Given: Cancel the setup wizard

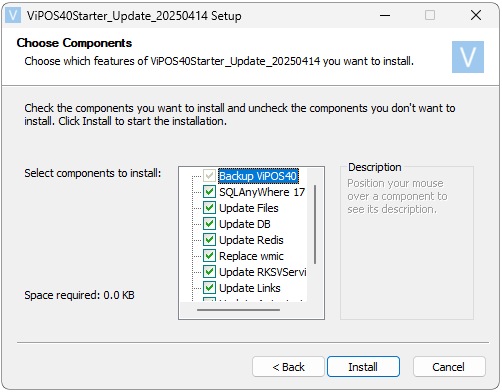Looking at the screenshot, I should [449, 367].
